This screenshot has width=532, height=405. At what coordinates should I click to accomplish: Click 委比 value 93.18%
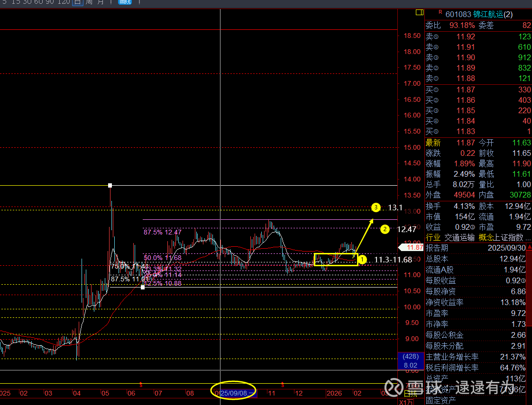coord(462,26)
